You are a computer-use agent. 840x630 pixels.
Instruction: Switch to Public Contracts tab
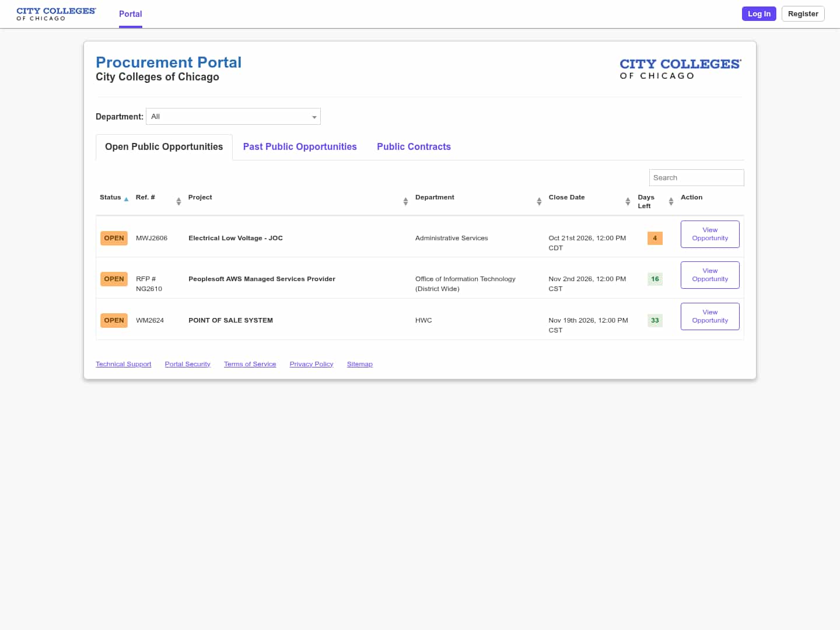(414, 147)
